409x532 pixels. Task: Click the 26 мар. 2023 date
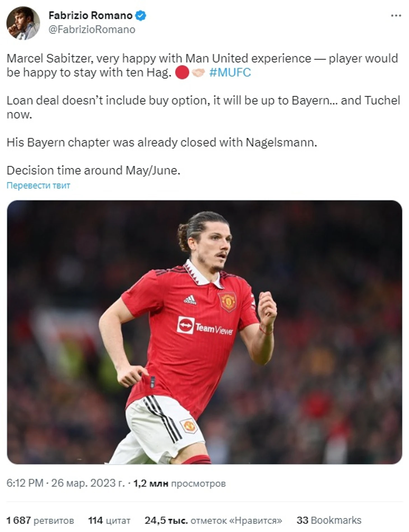(x=88, y=483)
